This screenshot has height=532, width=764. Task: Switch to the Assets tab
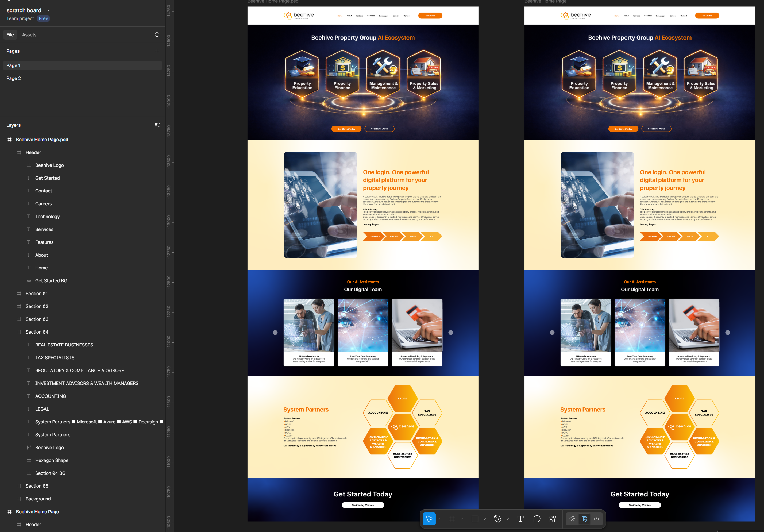coord(29,34)
